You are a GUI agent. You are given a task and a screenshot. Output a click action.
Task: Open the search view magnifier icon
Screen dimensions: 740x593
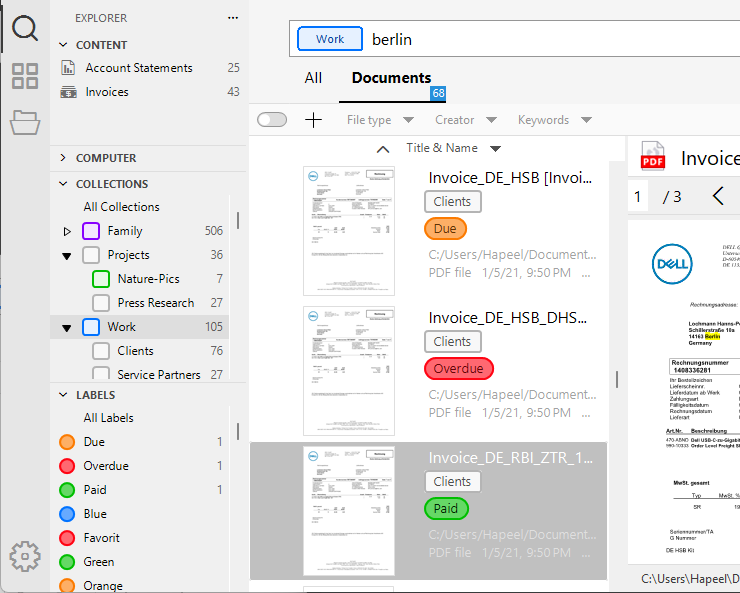tap(25, 29)
